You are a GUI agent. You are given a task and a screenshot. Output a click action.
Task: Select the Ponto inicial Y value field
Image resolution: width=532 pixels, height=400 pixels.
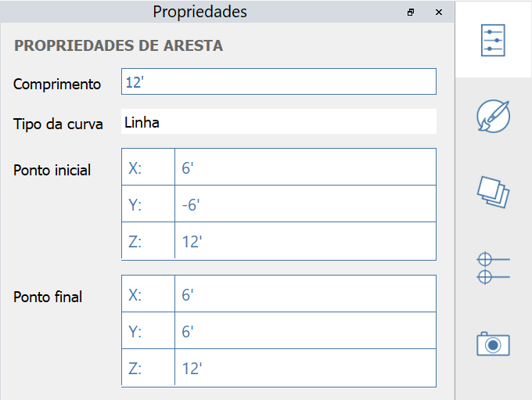pos(305,204)
